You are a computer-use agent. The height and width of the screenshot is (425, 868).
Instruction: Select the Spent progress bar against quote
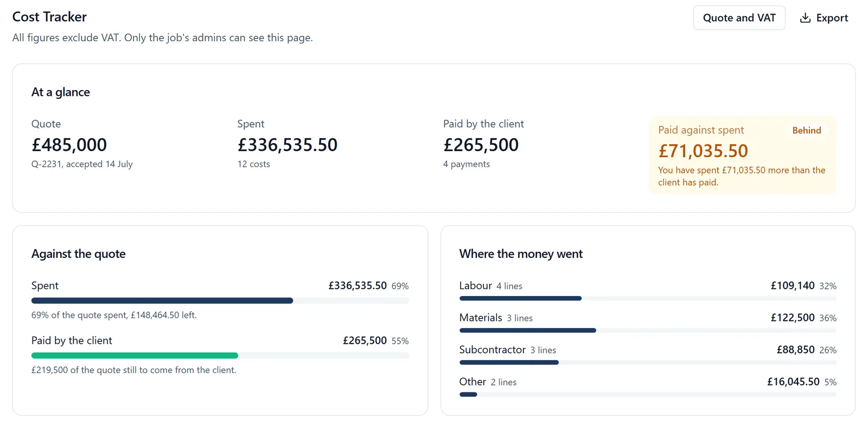[x=220, y=300]
